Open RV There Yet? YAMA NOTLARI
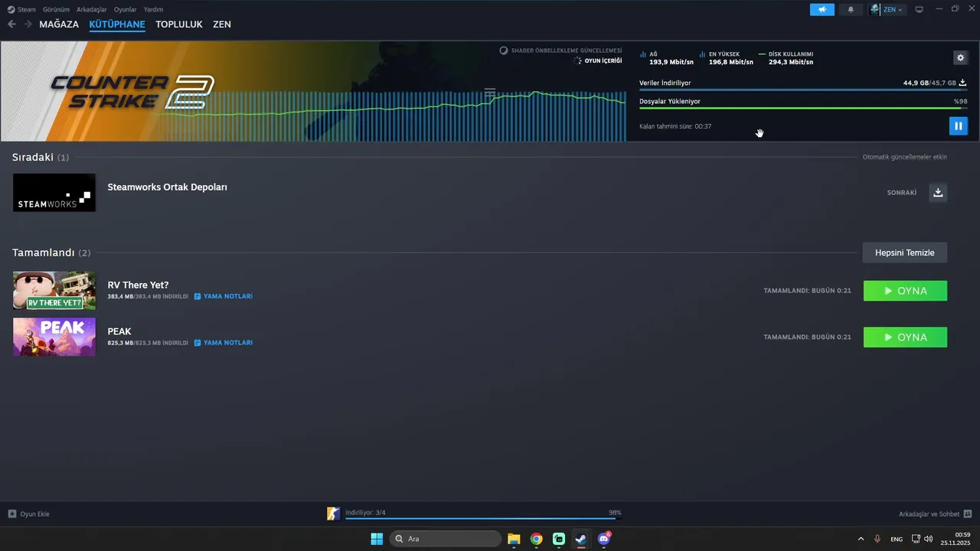Screen dimensions: 980x551 tap(223, 296)
